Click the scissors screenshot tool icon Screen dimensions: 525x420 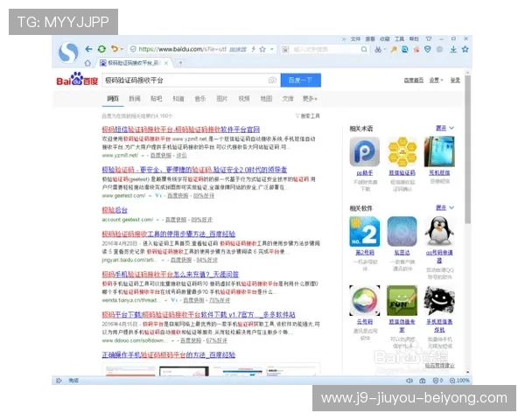378,50
